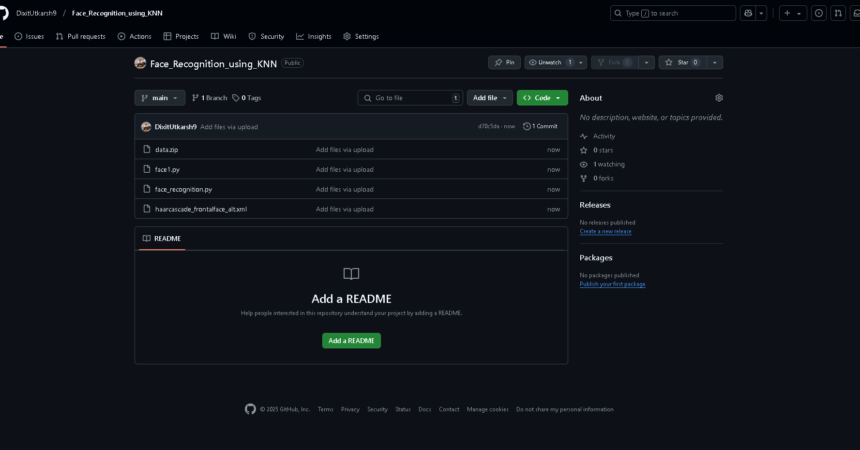Open footer Manage cookies link
Screen dimensions: 860x450
pos(487,409)
